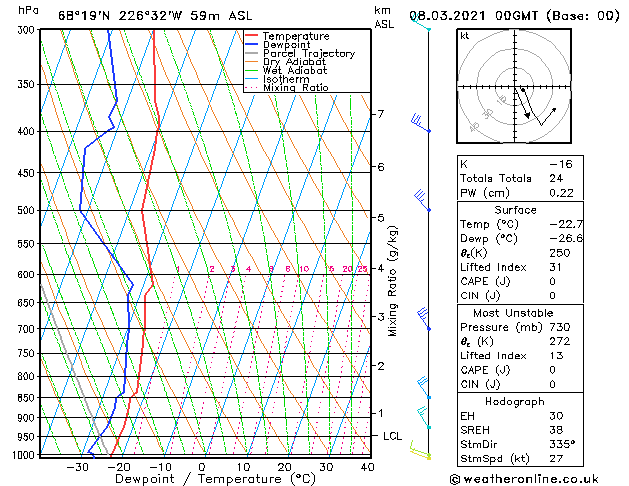The image size is (629, 486).
Task: Click the 7 km altitude axis label
Action: pyautogui.click(x=380, y=114)
